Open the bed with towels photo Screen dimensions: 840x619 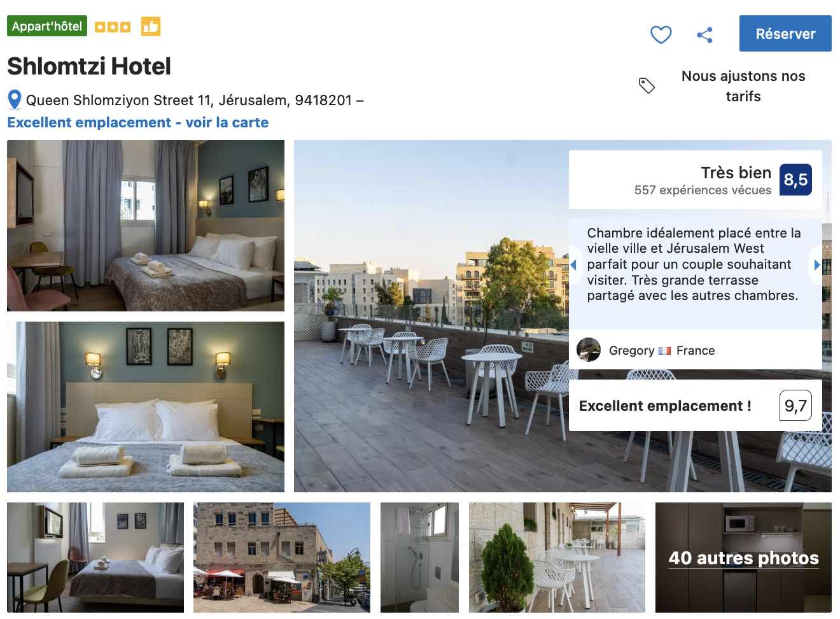tap(146, 407)
